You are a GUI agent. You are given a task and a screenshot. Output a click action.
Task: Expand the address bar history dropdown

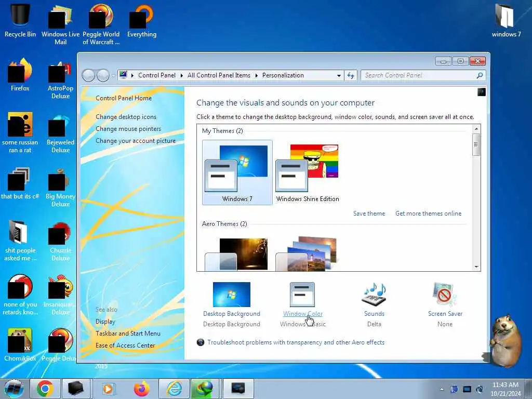(x=339, y=75)
